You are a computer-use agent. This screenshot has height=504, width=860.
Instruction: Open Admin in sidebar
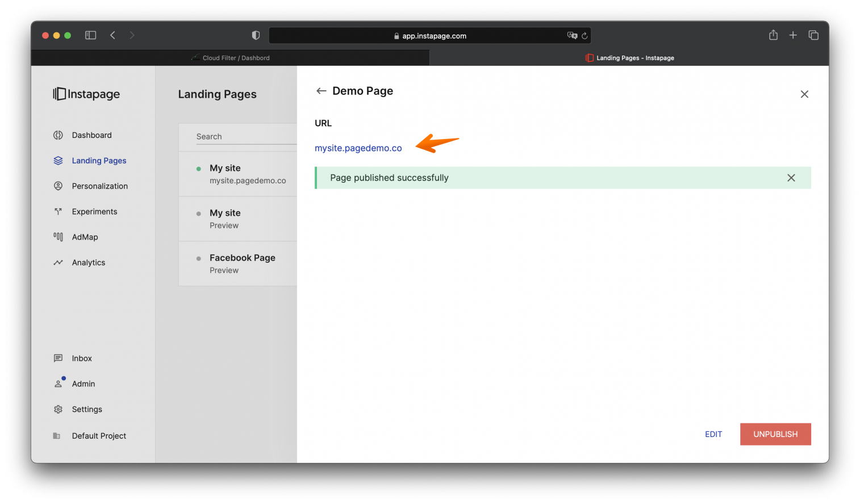(x=83, y=384)
